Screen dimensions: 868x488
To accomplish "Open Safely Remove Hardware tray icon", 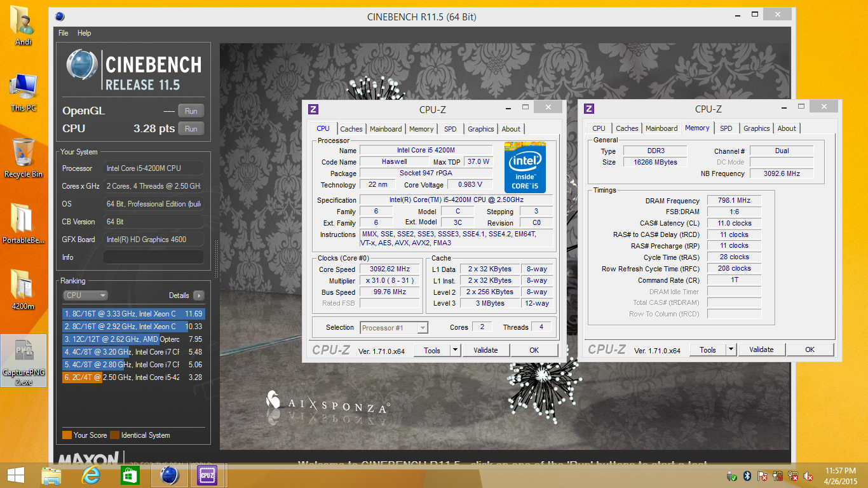I will (733, 476).
